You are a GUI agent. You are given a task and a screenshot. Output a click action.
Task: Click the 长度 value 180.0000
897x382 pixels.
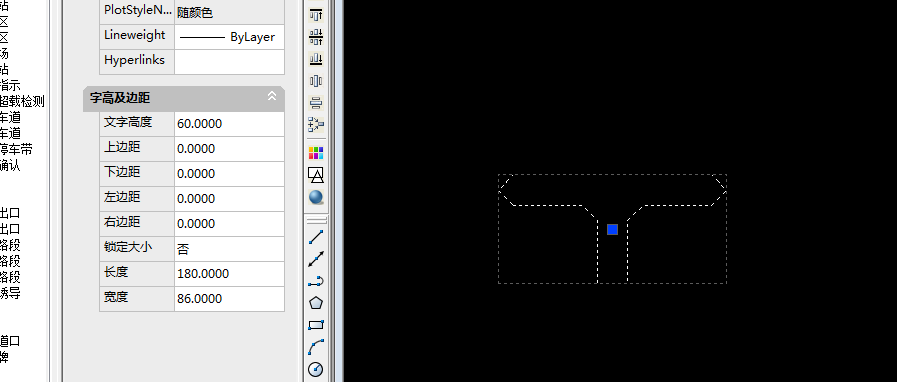[x=203, y=274]
